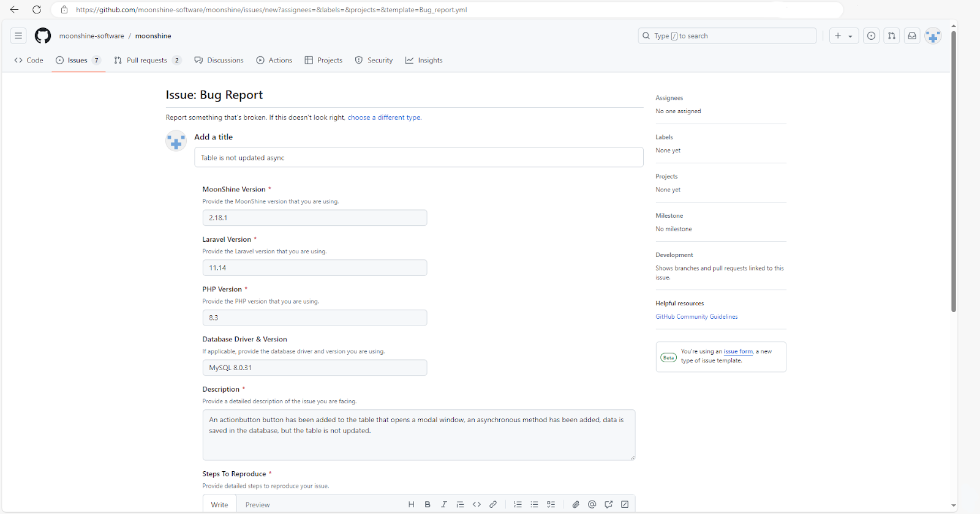This screenshot has height=514, width=980.
Task: Open the Labels sidebar section
Action: (x=665, y=137)
